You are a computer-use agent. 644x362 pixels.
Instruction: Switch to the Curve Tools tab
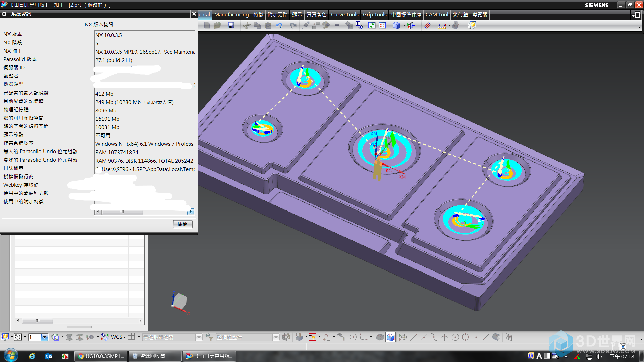tap(344, 15)
